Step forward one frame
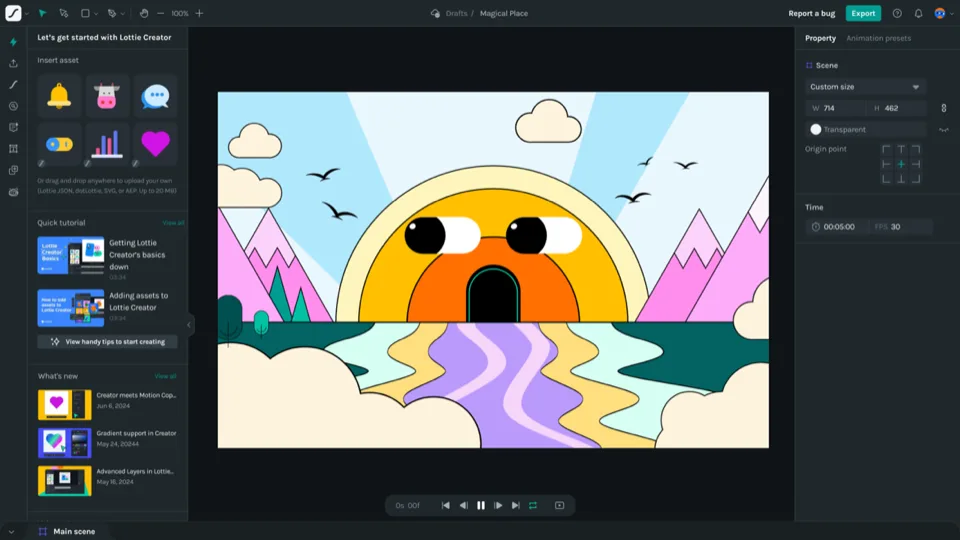 coord(498,505)
